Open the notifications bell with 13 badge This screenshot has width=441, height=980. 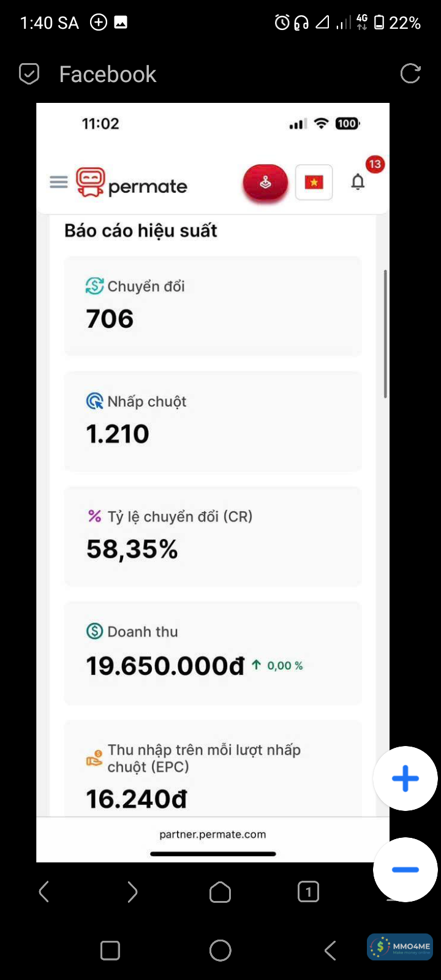tap(358, 182)
